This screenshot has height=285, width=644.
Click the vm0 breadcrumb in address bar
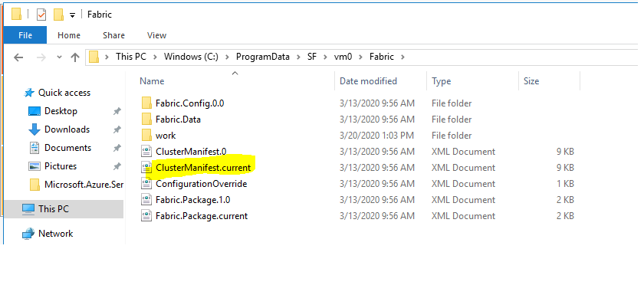pos(343,57)
